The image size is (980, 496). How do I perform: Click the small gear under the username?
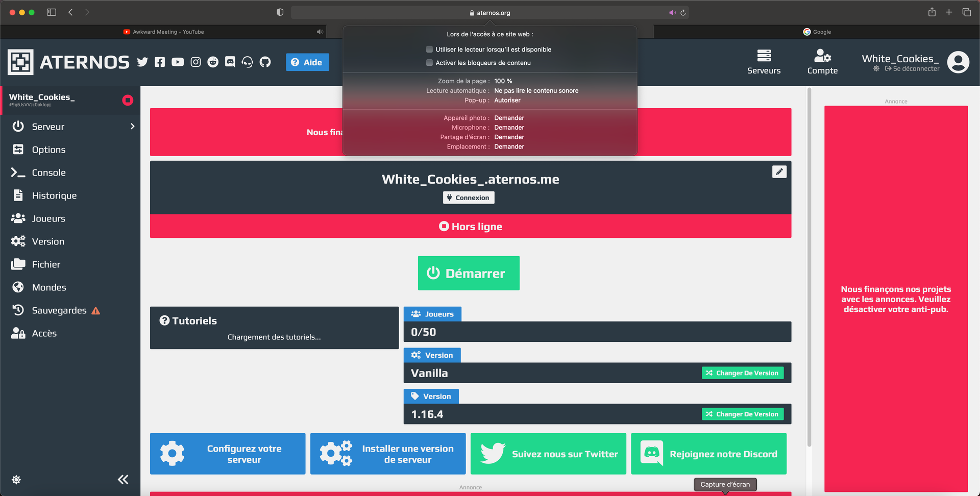click(876, 68)
